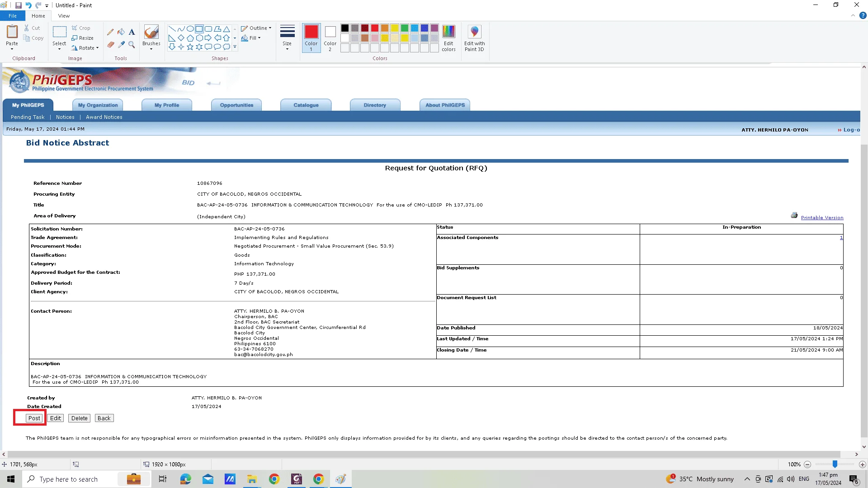Image resolution: width=868 pixels, height=488 pixels.
Task: Click the Brushes tool icon
Action: point(151,32)
